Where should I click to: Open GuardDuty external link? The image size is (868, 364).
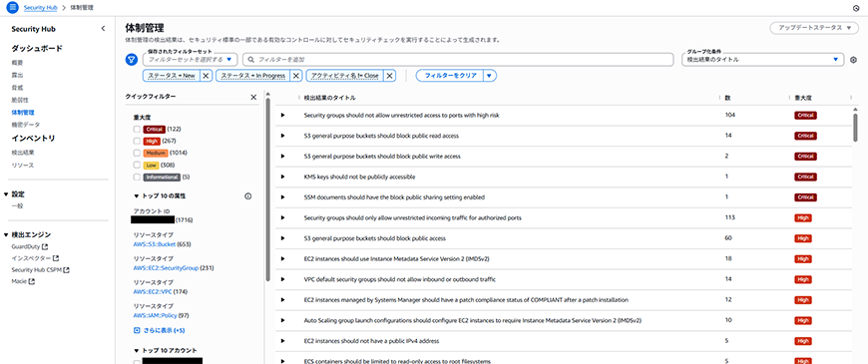click(30, 246)
